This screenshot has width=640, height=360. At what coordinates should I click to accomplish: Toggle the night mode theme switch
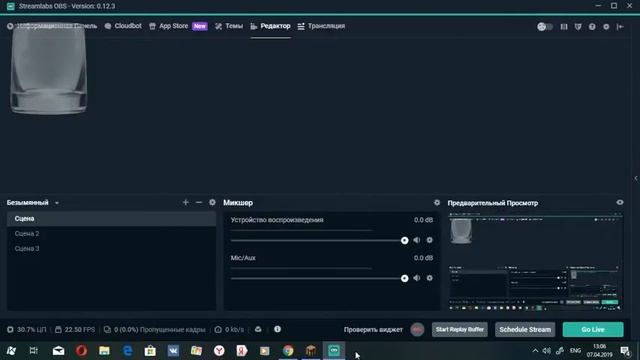(x=545, y=27)
